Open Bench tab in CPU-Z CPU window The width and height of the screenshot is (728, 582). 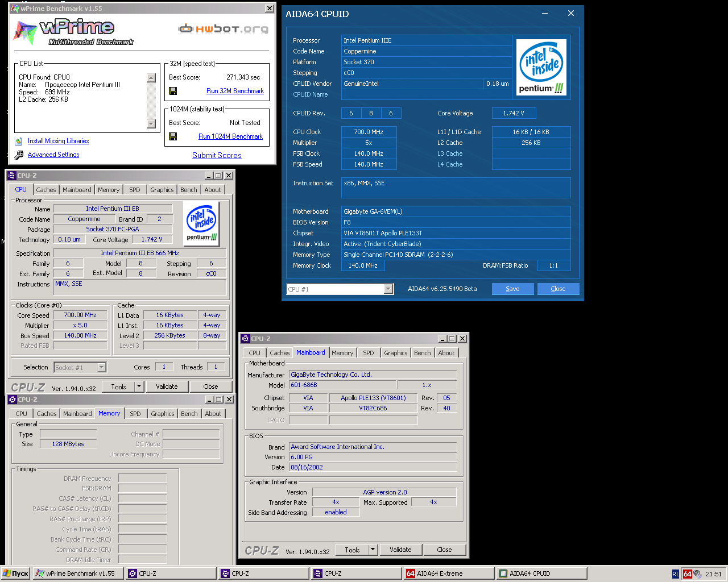(189, 190)
